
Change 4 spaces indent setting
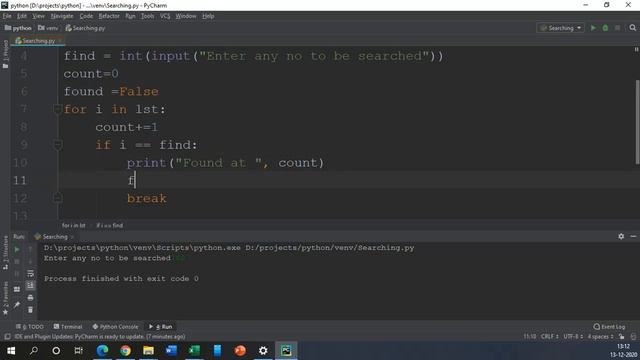[600, 337]
